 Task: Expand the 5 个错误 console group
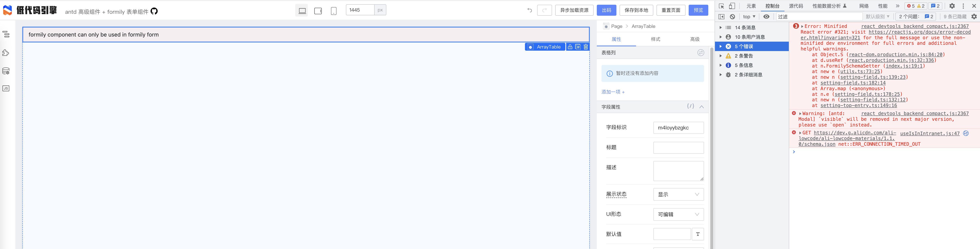[x=720, y=46]
